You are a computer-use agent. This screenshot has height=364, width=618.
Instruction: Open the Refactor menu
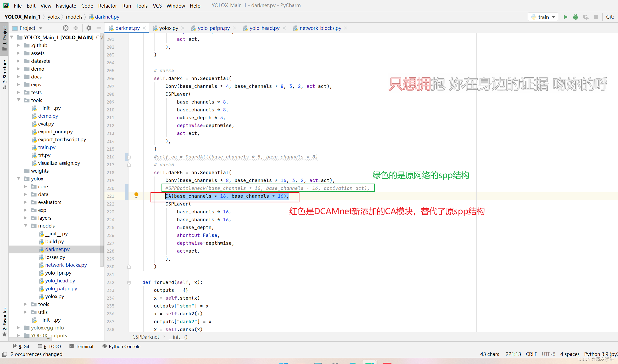[x=107, y=5]
